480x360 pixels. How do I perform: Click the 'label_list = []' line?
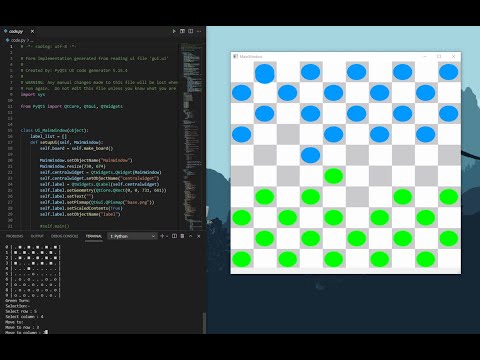pyautogui.click(x=49, y=136)
